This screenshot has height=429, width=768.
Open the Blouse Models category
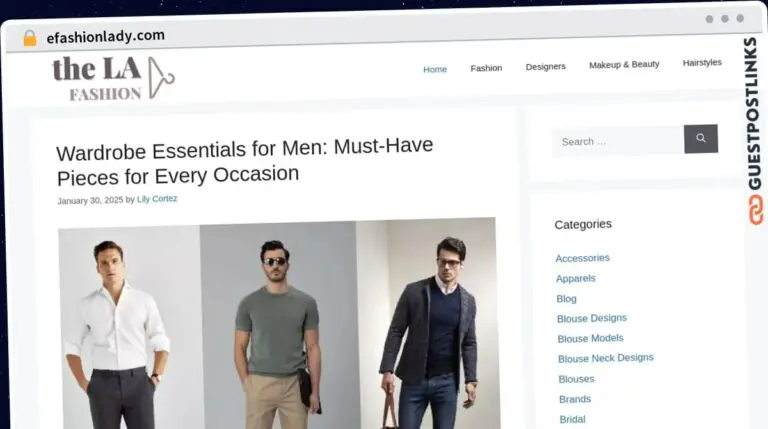pos(590,338)
